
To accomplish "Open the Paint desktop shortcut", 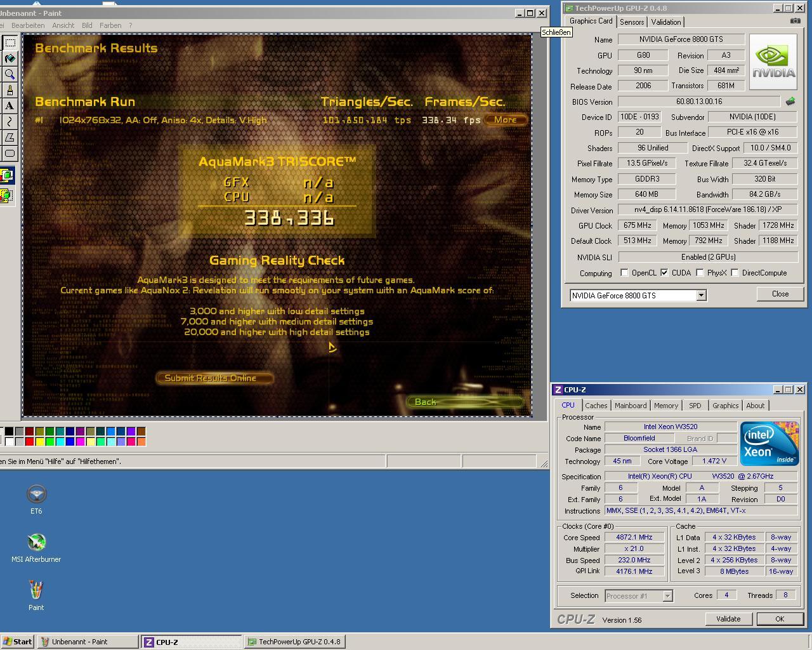I will (x=36, y=596).
